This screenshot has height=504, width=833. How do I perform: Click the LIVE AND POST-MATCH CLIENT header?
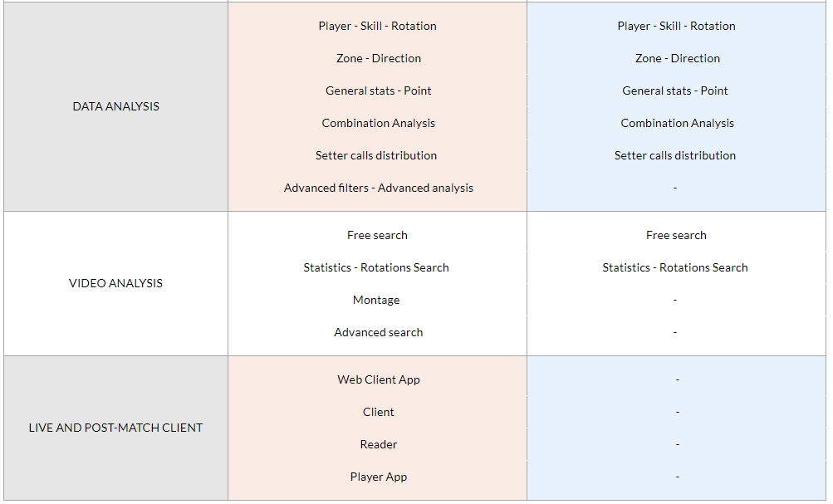115,428
